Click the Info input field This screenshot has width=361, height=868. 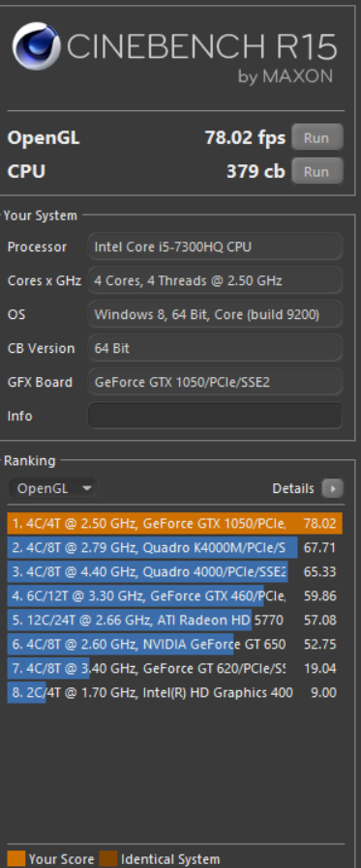coord(215,416)
